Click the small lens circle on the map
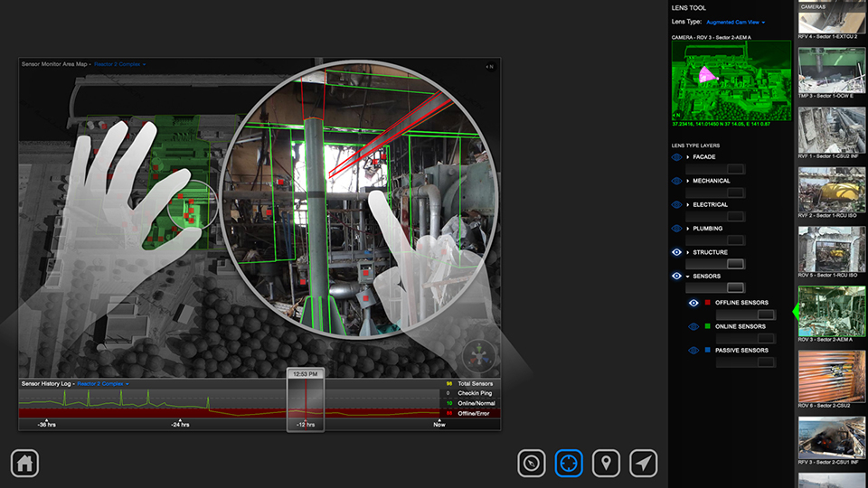This screenshot has width=868, height=488. point(193,205)
